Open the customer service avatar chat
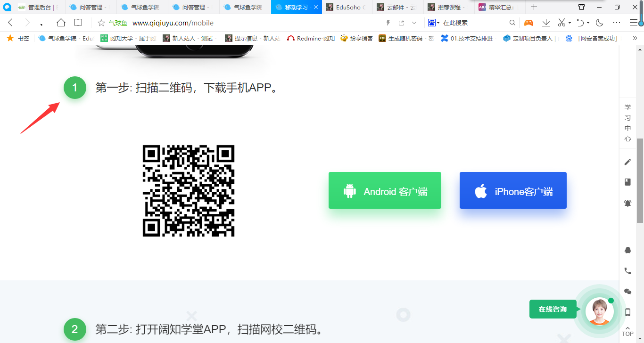 [x=600, y=311]
